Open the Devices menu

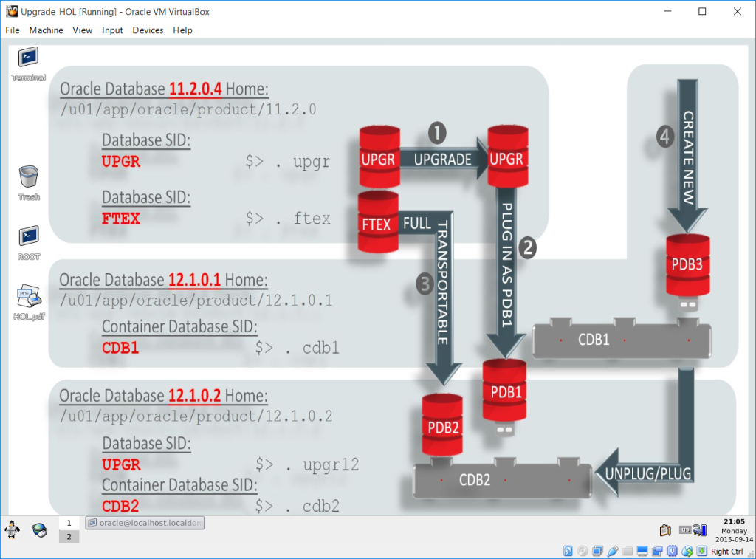(x=148, y=30)
